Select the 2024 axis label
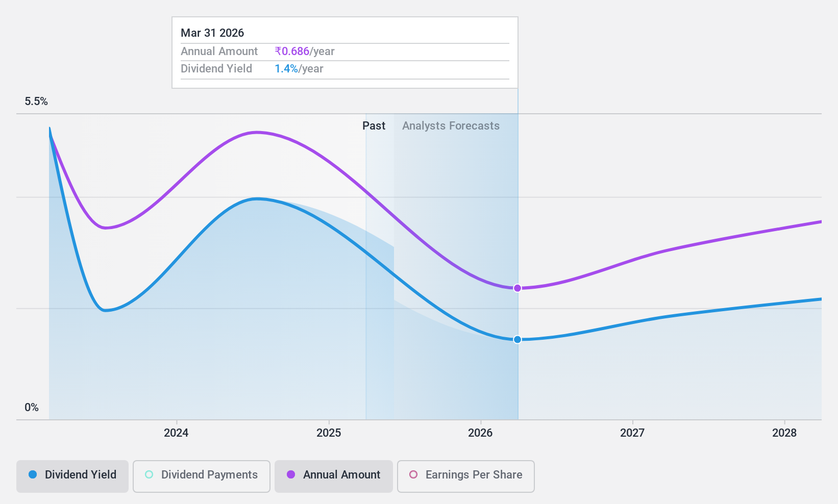This screenshot has height=504, width=838. click(176, 433)
